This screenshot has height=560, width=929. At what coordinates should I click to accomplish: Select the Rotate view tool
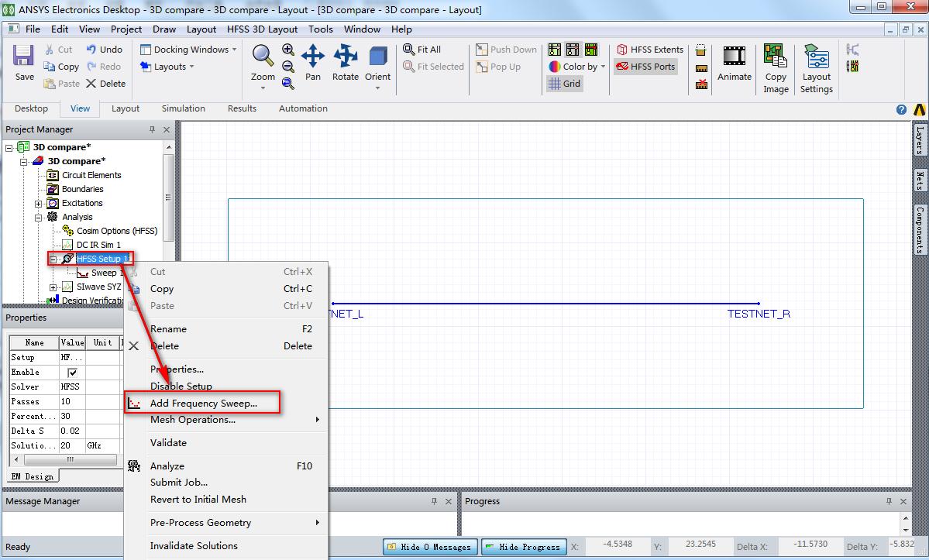pyautogui.click(x=345, y=62)
